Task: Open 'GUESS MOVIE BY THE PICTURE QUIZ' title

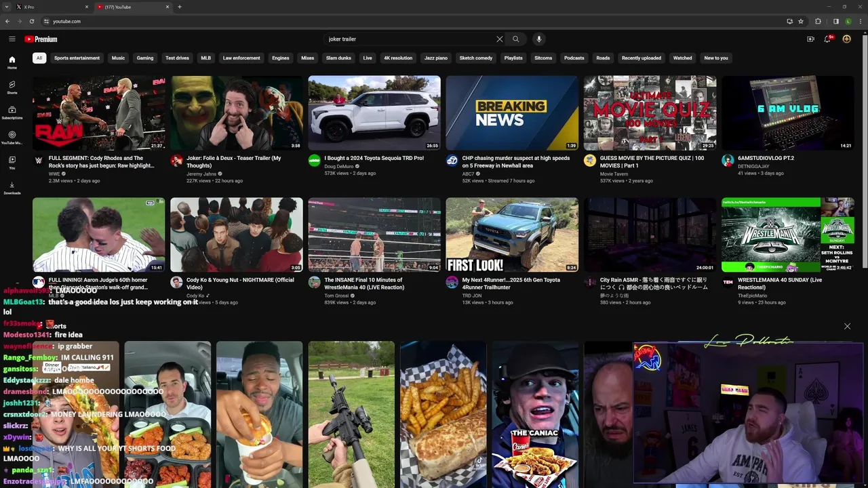Action: point(652,162)
